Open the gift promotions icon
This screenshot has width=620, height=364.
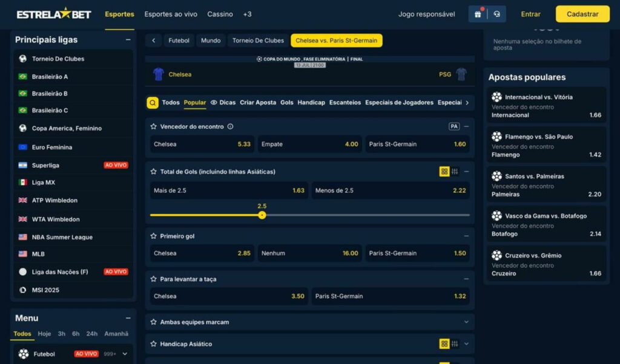click(x=478, y=15)
